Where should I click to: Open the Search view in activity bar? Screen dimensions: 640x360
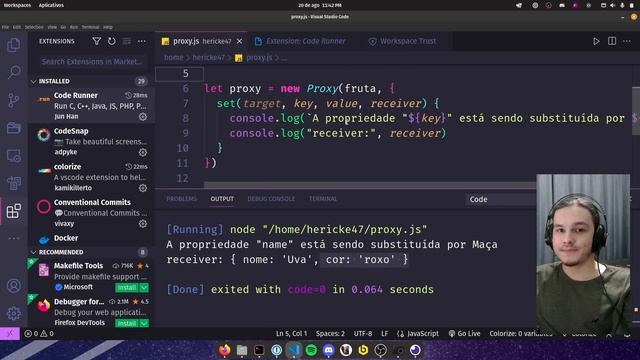pos(13,72)
